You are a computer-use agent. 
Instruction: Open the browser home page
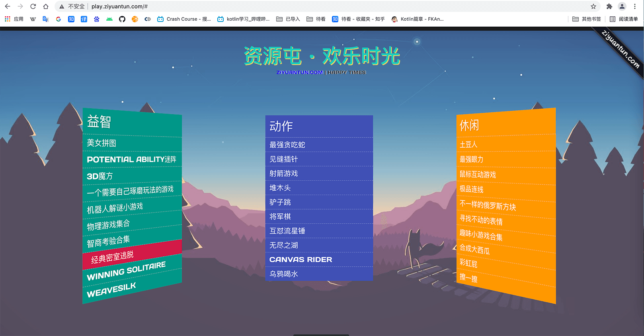pyautogui.click(x=46, y=6)
